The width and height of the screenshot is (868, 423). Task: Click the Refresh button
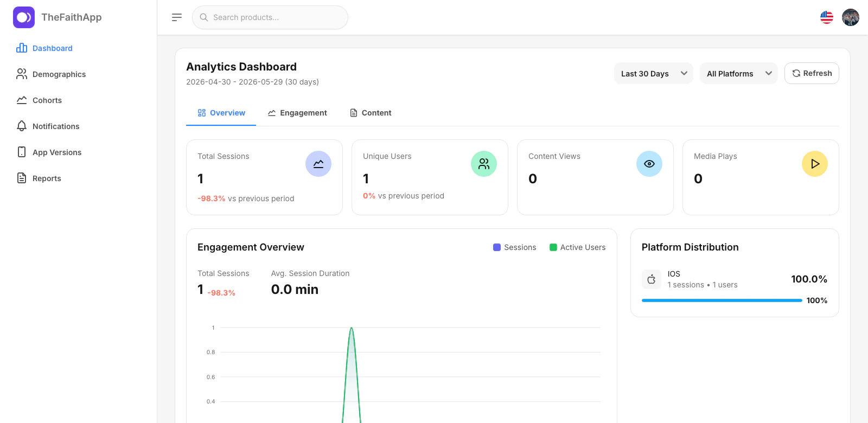(x=812, y=73)
